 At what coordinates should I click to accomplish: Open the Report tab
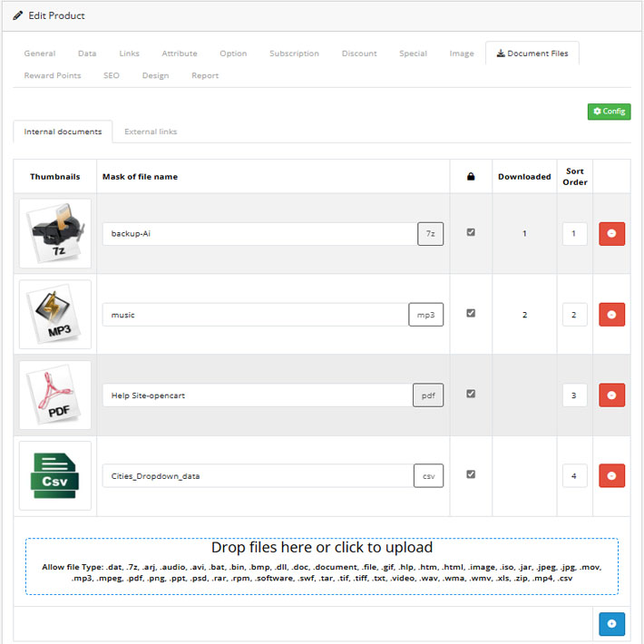204,75
